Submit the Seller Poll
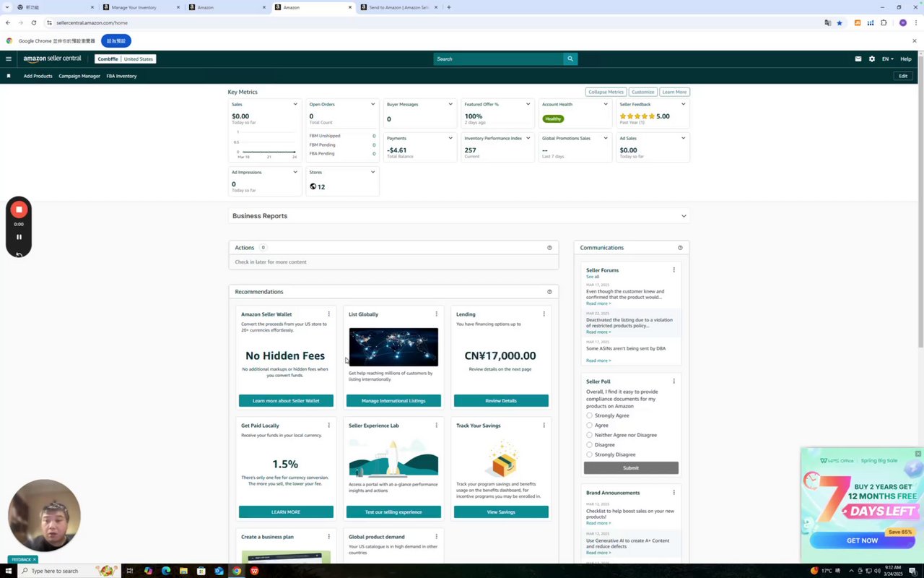Image resolution: width=924 pixels, height=578 pixels. (631, 467)
